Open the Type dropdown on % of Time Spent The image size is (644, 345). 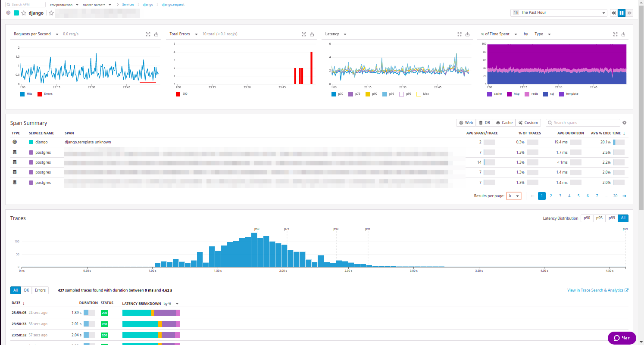pos(541,34)
